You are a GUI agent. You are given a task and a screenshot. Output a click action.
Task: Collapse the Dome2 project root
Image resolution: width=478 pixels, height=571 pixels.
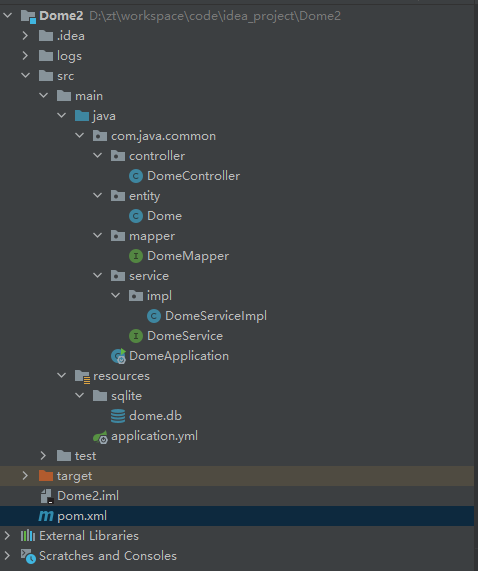pyautogui.click(x=8, y=16)
